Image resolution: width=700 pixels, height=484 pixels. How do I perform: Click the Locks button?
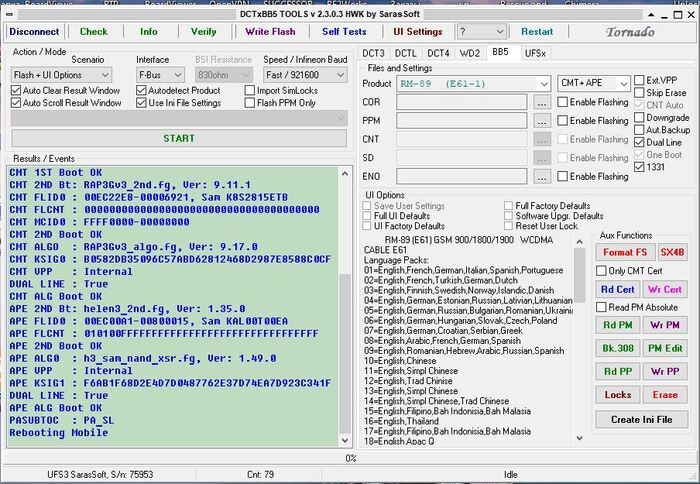pyautogui.click(x=618, y=395)
